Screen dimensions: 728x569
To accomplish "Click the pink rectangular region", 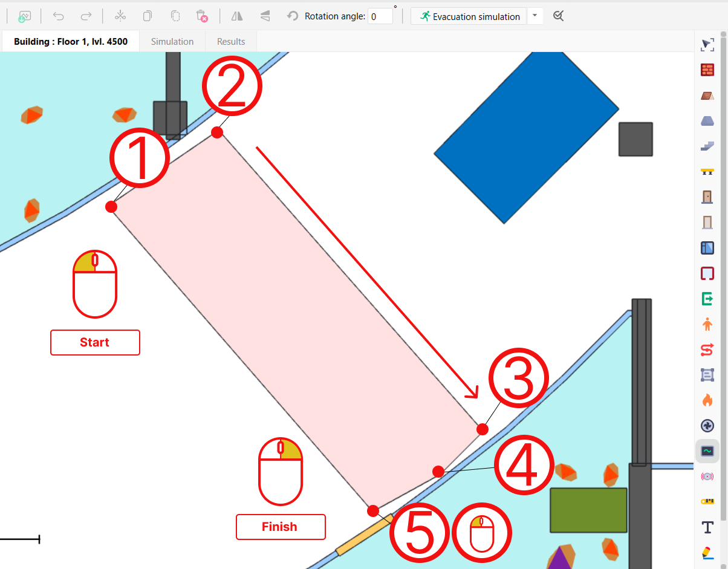I will pos(296,320).
